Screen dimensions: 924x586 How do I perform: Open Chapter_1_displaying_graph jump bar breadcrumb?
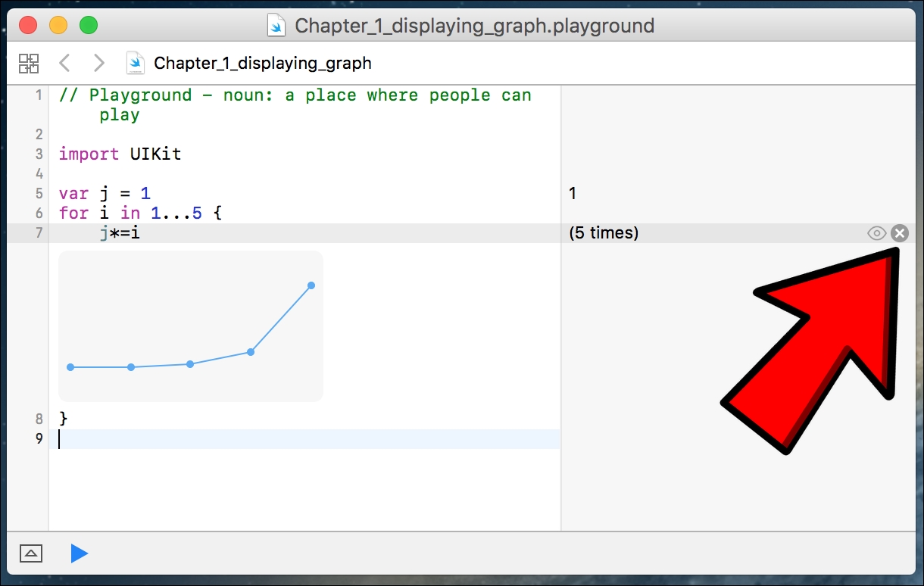[262, 63]
